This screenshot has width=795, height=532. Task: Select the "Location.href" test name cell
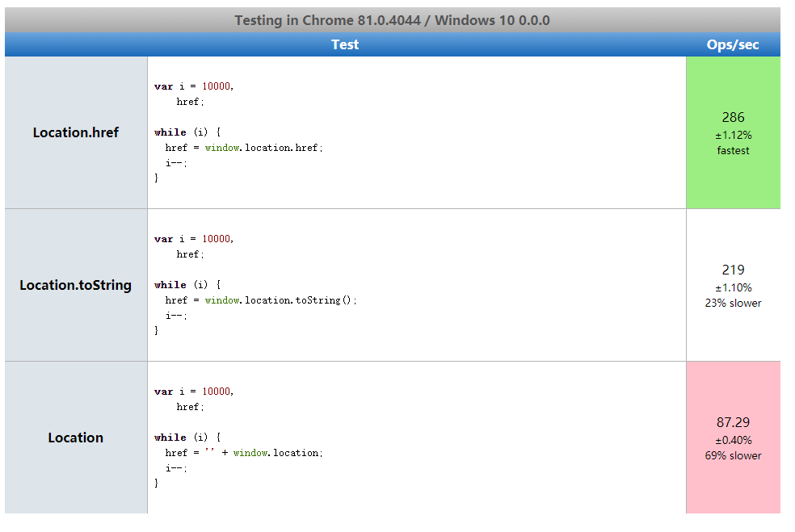[x=76, y=132]
